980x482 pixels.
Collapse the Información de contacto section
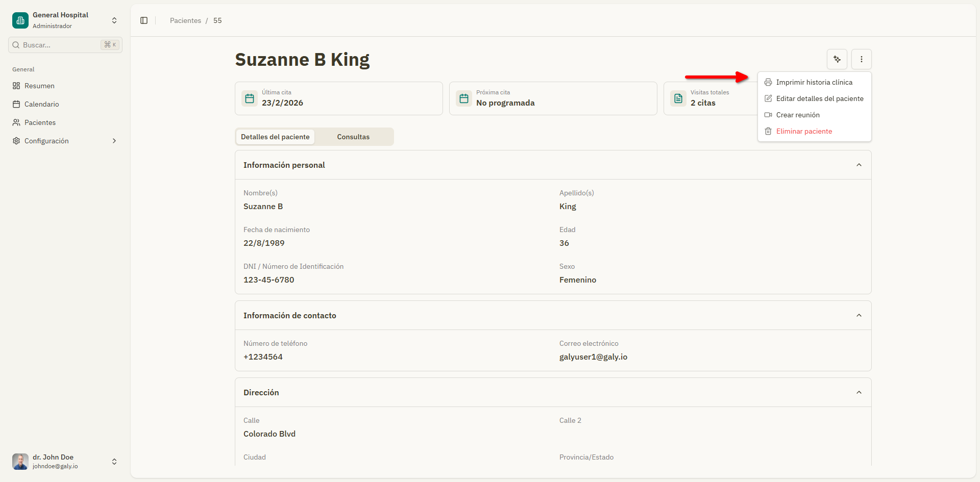(859, 315)
